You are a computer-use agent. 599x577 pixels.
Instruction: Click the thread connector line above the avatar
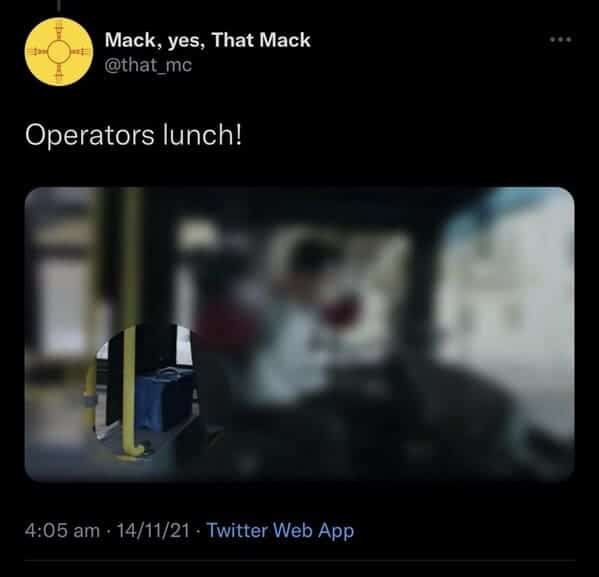click(x=59, y=5)
